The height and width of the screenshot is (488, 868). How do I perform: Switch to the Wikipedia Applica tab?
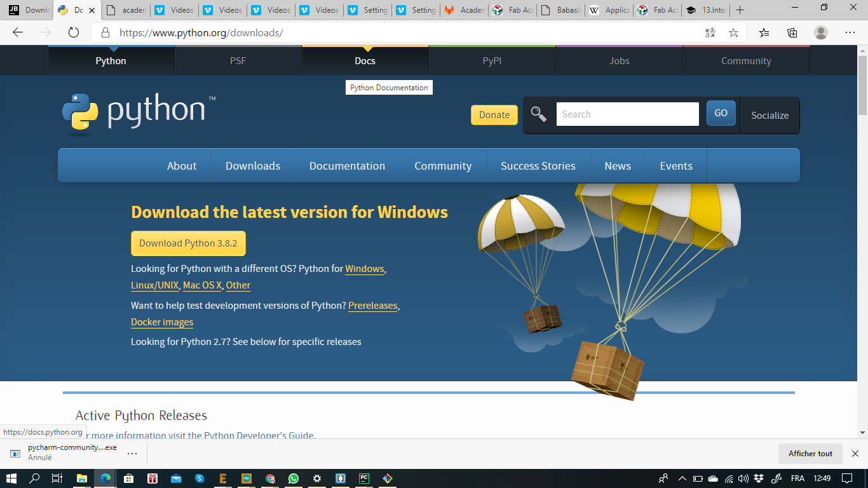point(609,10)
